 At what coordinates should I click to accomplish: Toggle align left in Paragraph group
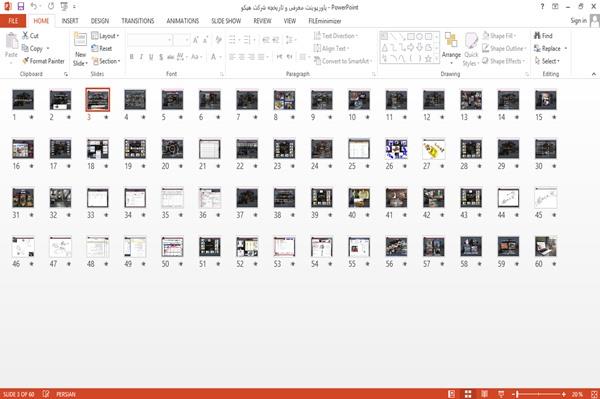click(232, 57)
